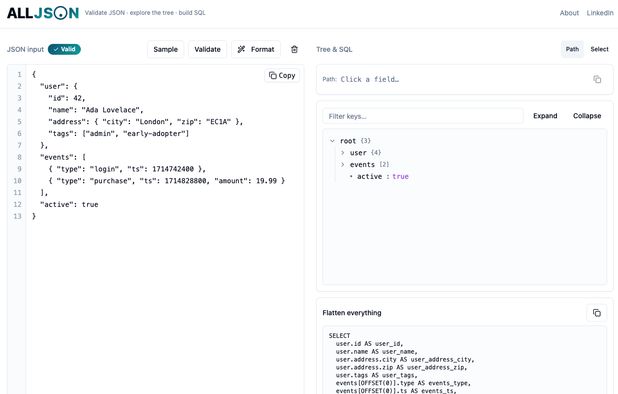Expand the events node in the tree
The height and width of the screenshot is (394, 618).
tap(343, 164)
